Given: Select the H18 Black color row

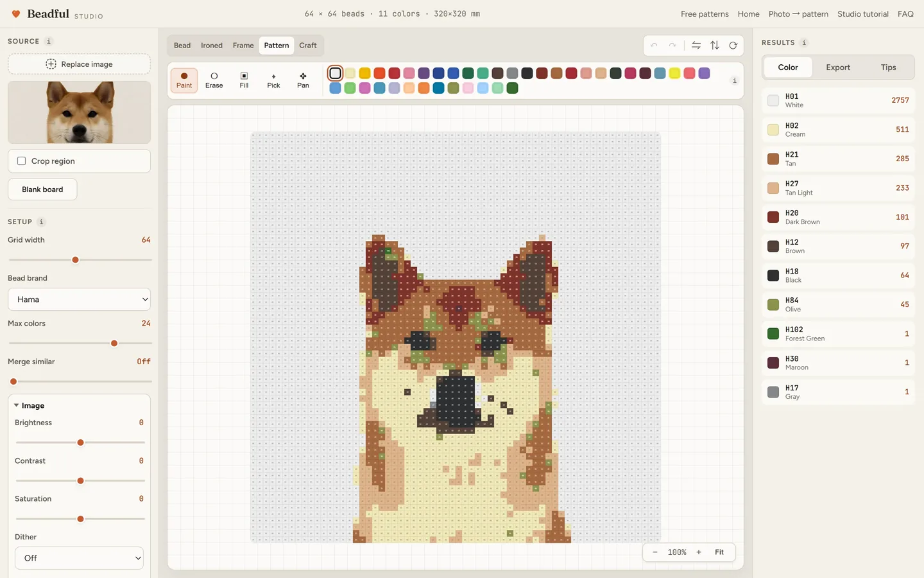Looking at the screenshot, I should 838,276.
